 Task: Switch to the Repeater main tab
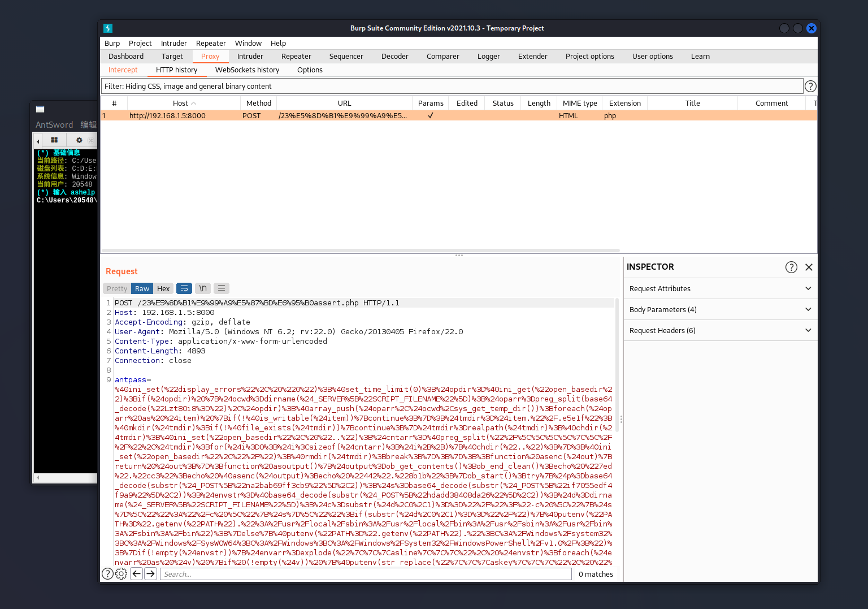pos(297,56)
